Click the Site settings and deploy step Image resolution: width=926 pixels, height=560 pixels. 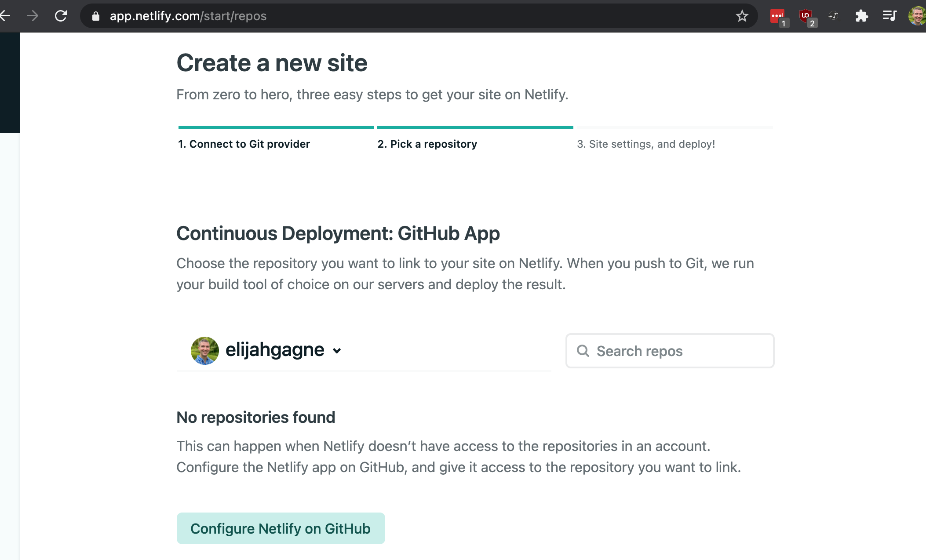click(x=645, y=143)
